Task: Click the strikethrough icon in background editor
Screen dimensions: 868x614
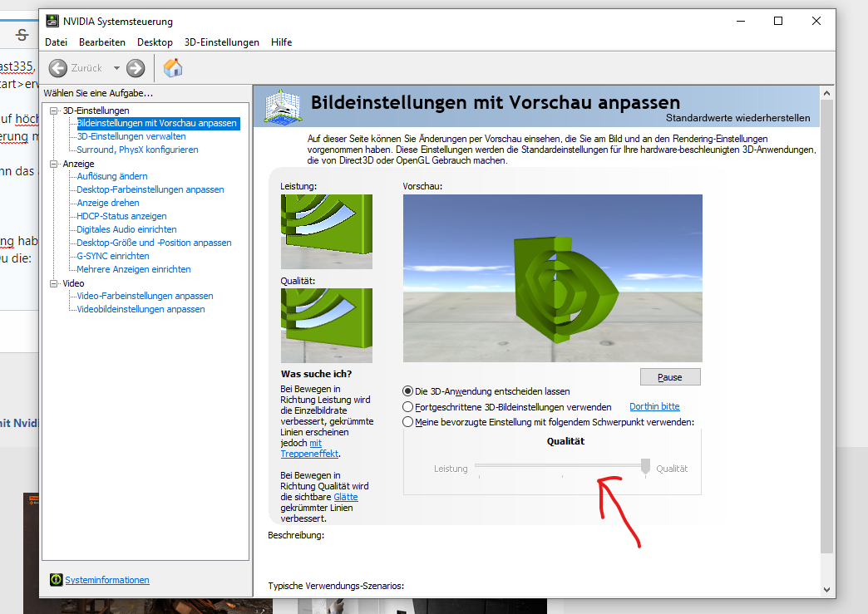Action: tap(22, 35)
